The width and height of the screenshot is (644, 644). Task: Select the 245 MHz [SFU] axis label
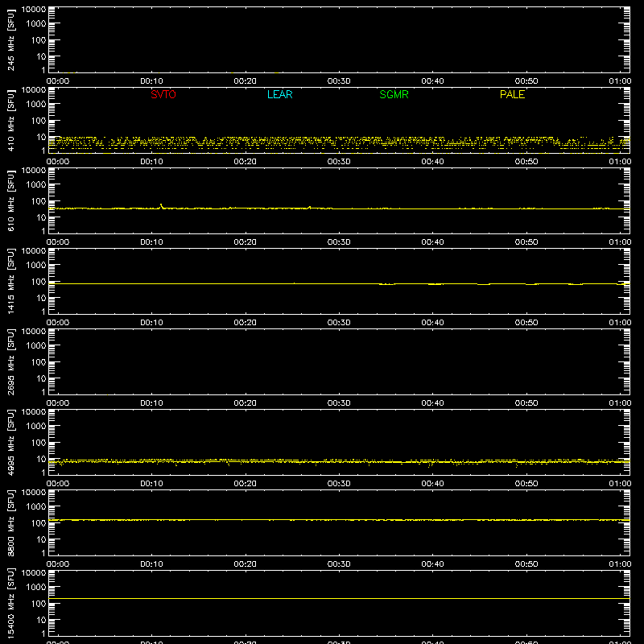click(10, 39)
